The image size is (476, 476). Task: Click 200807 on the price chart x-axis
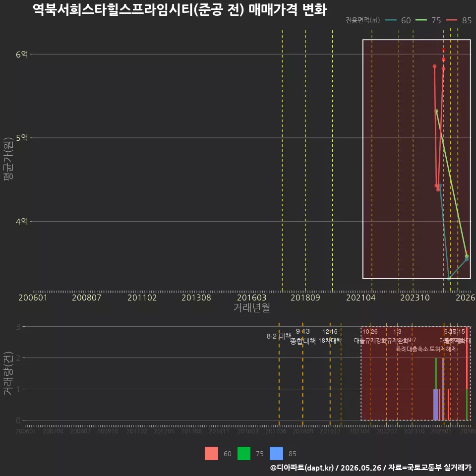[86, 297]
